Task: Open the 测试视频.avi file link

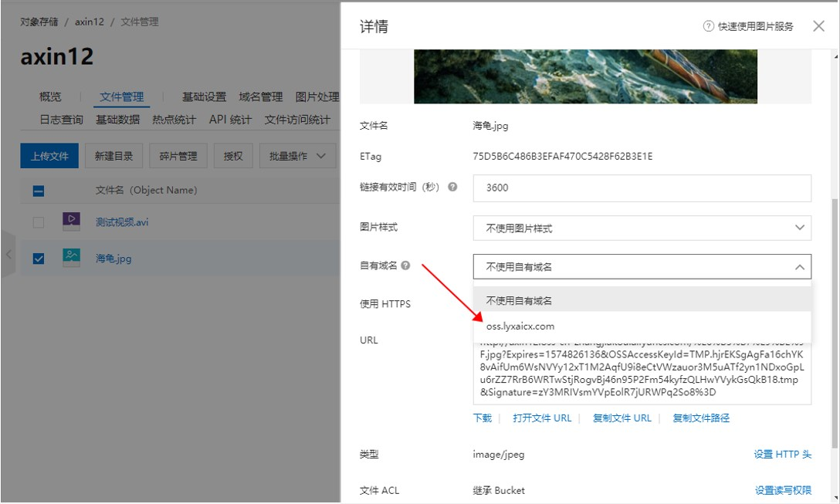Action: [x=122, y=222]
